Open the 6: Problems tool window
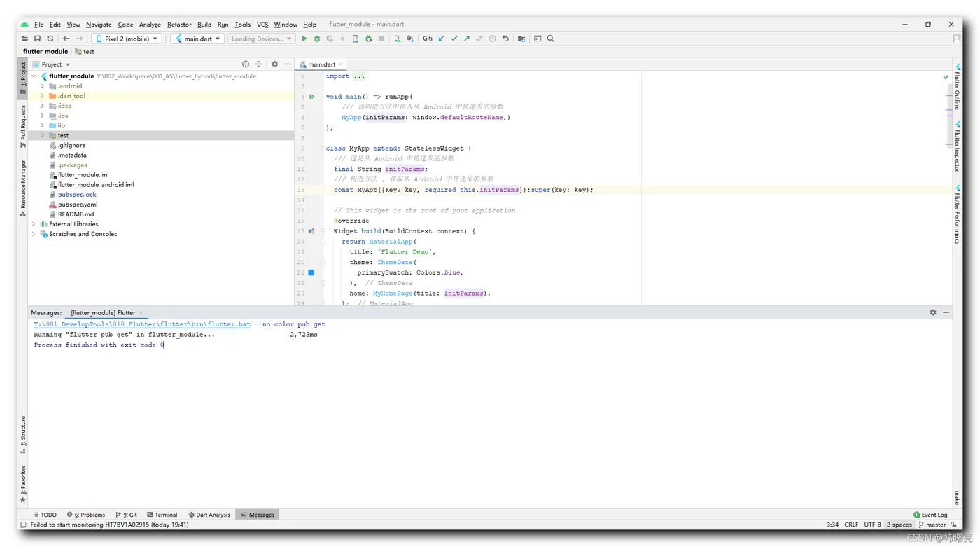Image resolution: width=980 pixels, height=547 pixels. pos(86,515)
